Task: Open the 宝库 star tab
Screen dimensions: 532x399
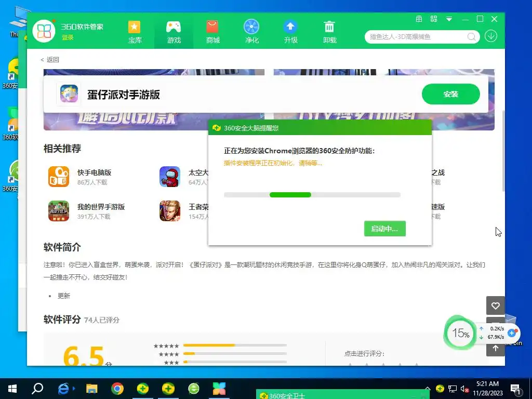Action: [135, 32]
